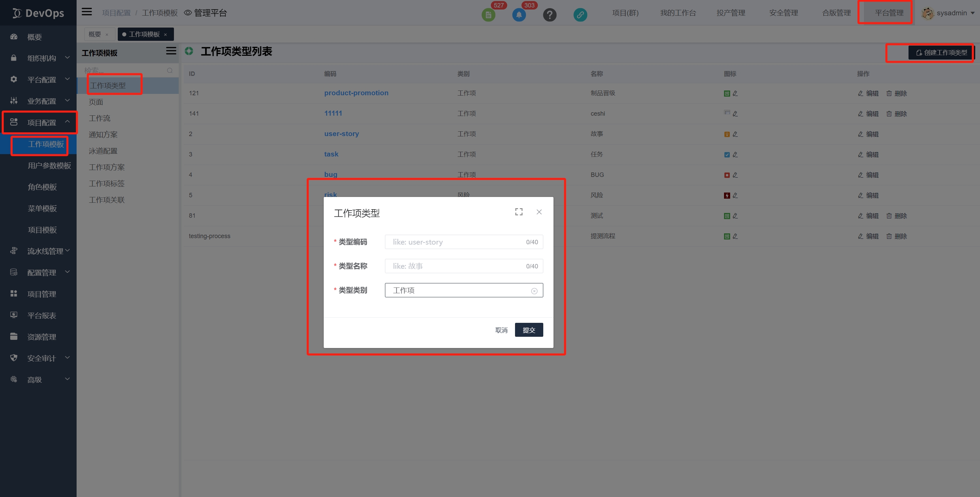Clear the 类型类别 field value
This screenshot has width=980, height=497.
534,290
